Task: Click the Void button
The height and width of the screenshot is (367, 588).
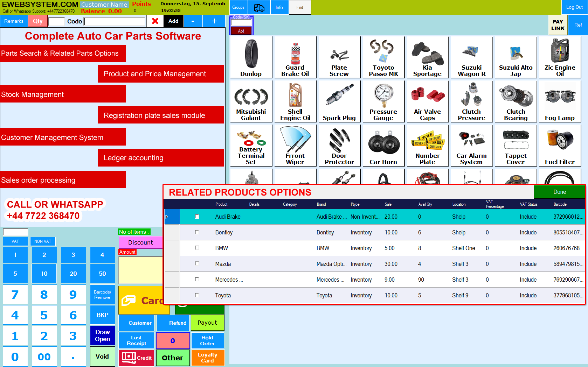Action: click(102, 357)
